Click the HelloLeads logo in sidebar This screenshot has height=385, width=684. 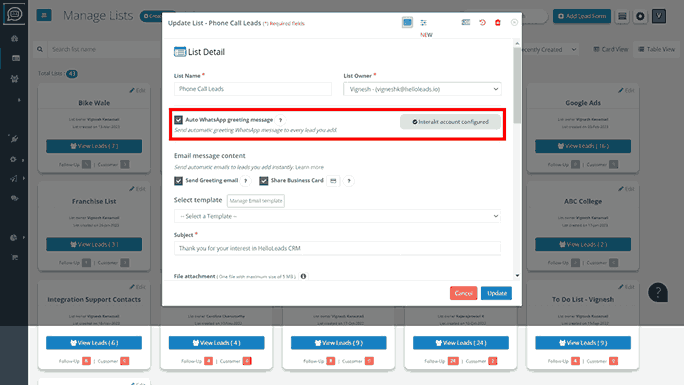[x=14, y=14]
